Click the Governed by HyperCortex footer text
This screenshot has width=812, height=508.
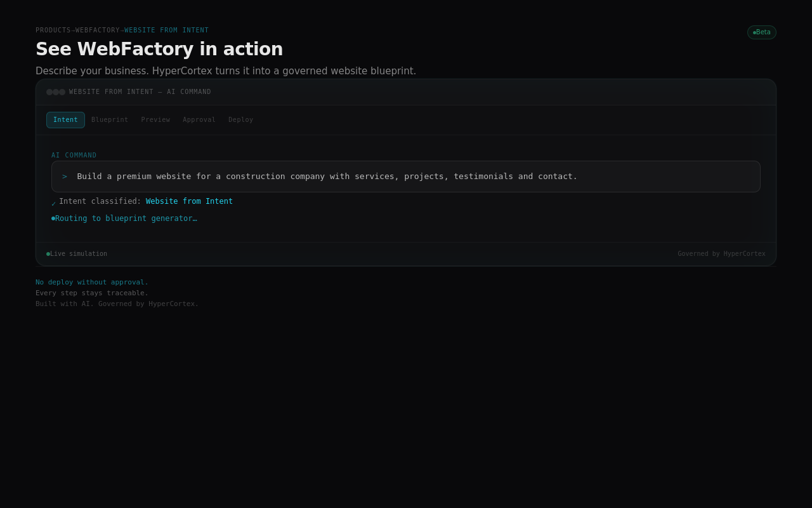[721, 254]
